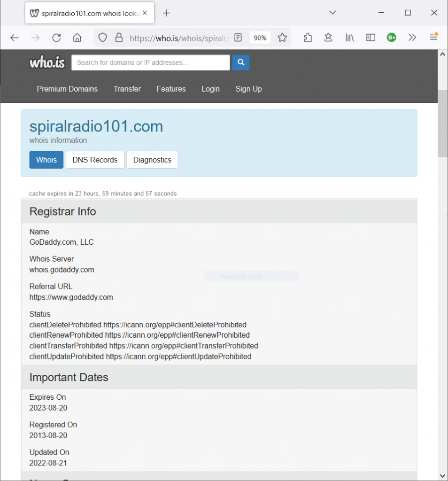Click the vertical scrollbar thumb
The image size is (448, 481).
442,124
